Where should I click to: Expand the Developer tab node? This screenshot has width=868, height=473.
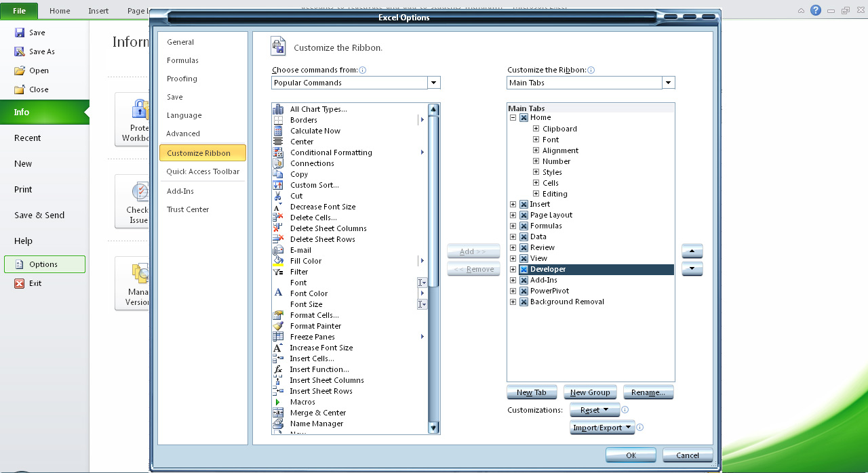coord(513,269)
